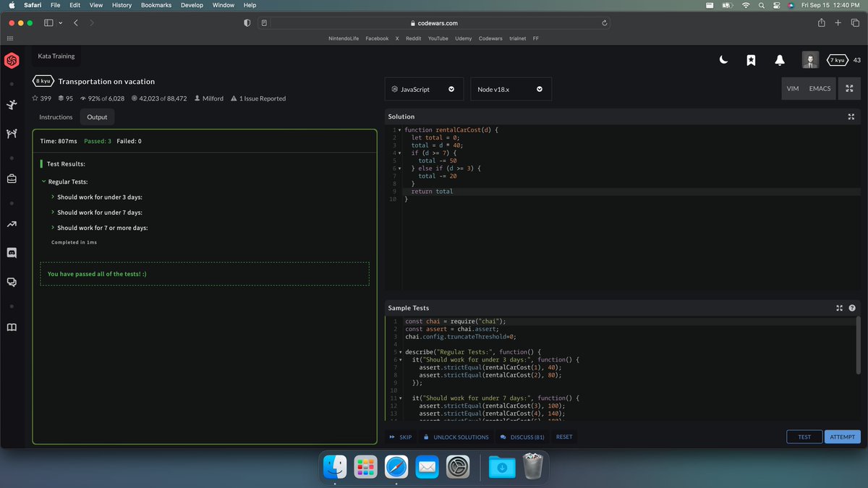This screenshot has height=488, width=868.
Task: Expand the Solution panel to fullscreen
Action: pos(851,116)
